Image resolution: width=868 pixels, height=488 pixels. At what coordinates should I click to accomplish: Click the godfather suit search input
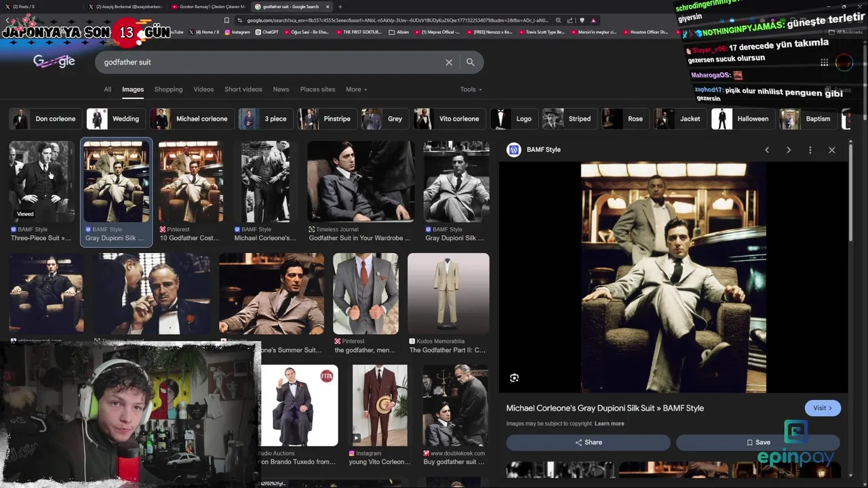[271, 62]
